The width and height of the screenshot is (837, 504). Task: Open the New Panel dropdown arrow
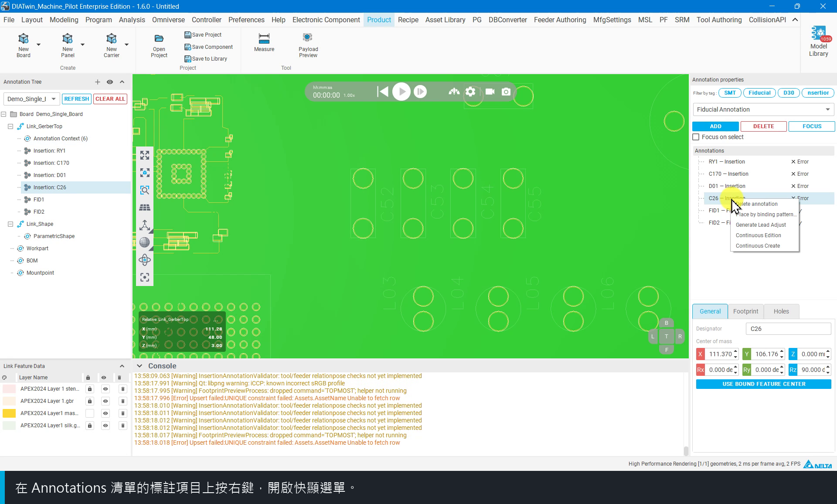click(82, 45)
